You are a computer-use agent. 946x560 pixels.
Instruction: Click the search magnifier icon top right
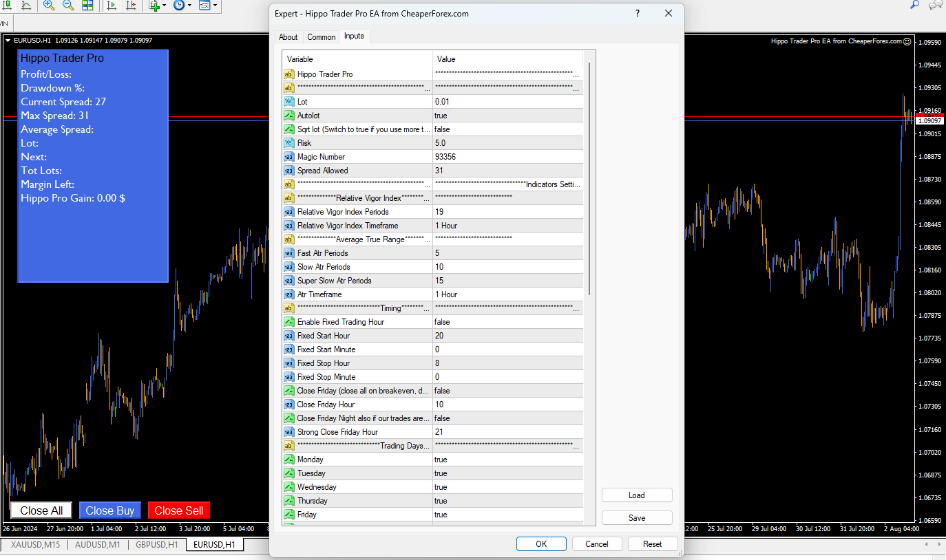(x=915, y=5)
